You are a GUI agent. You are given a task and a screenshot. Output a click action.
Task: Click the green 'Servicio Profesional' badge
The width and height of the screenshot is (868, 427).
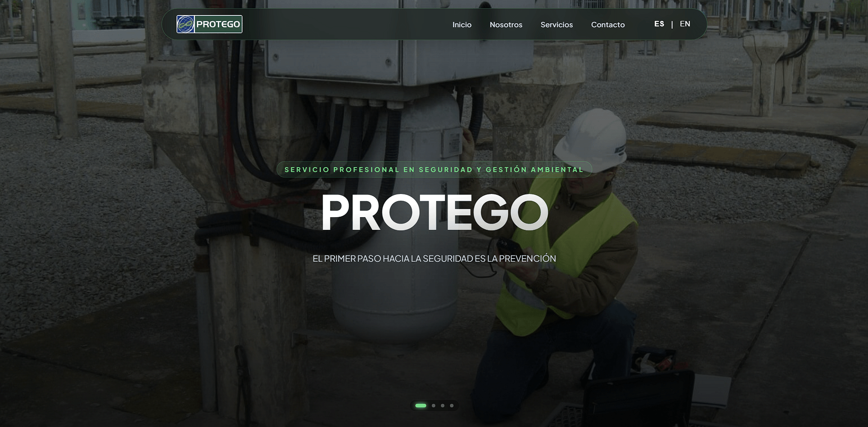click(434, 169)
